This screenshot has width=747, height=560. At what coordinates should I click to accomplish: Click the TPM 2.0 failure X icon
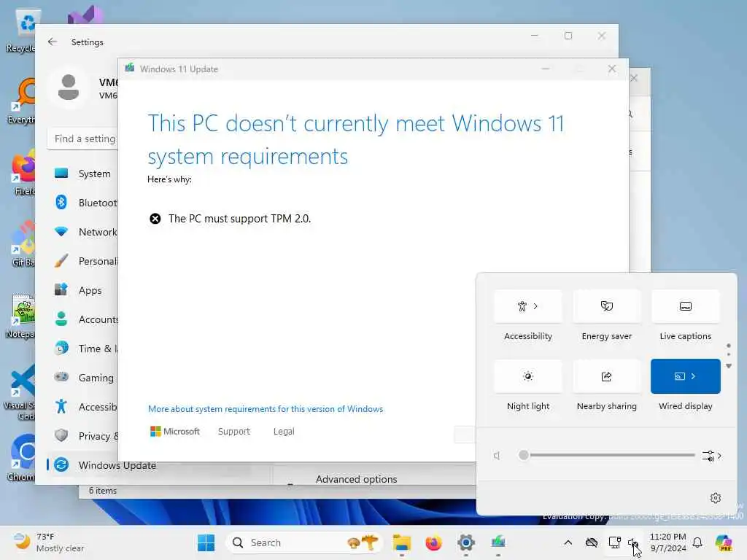[155, 219]
